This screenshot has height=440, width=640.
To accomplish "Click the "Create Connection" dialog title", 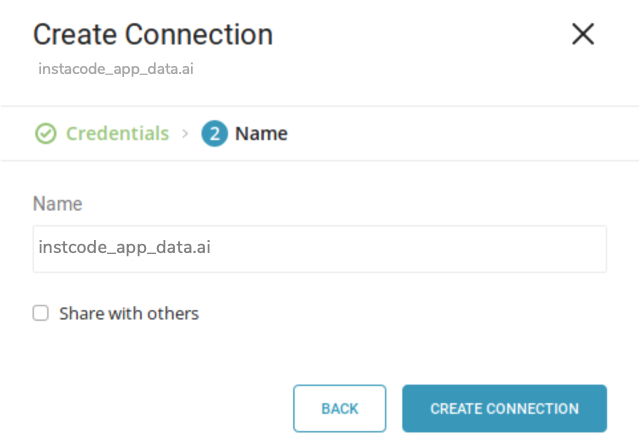I will (x=153, y=34).
